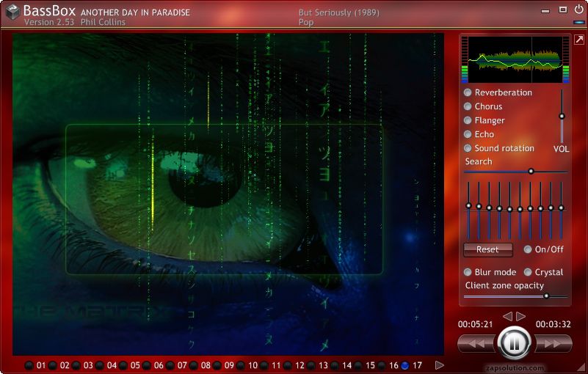Select track 03 button
Screen dimensions: 588x374
click(x=76, y=365)
